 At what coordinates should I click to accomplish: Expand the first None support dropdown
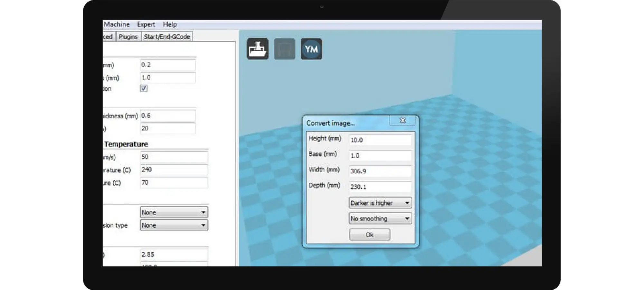(174, 212)
